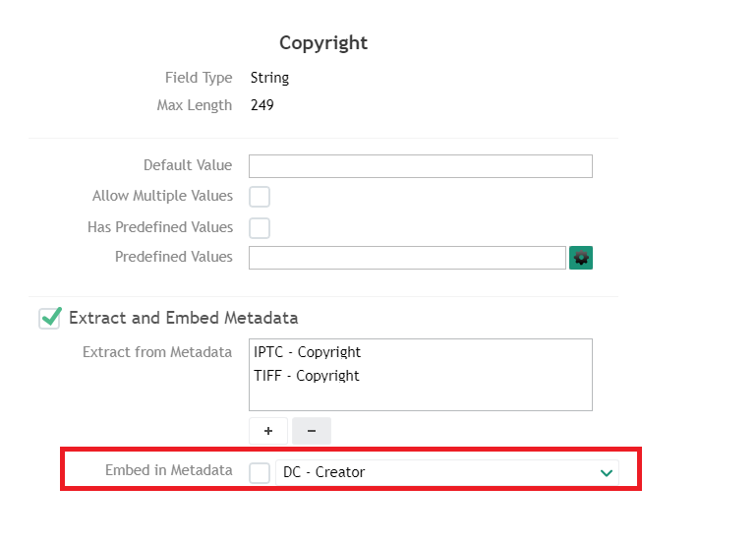Click the Allow Multiple Values label

point(162,196)
